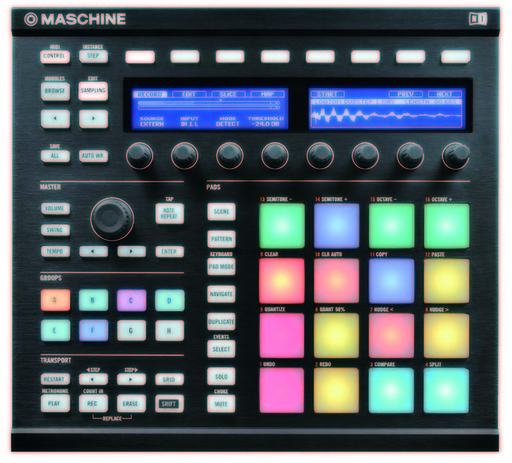Tap pad 4 Split

(447, 390)
